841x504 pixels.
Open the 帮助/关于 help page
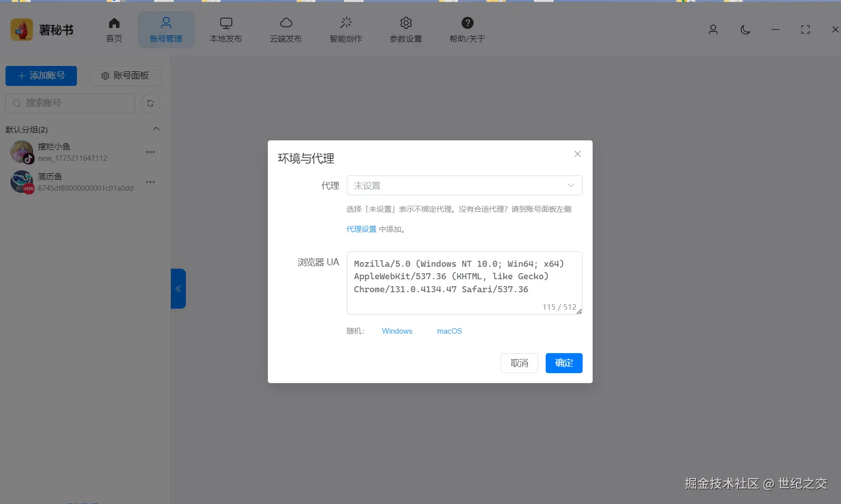[x=466, y=29]
